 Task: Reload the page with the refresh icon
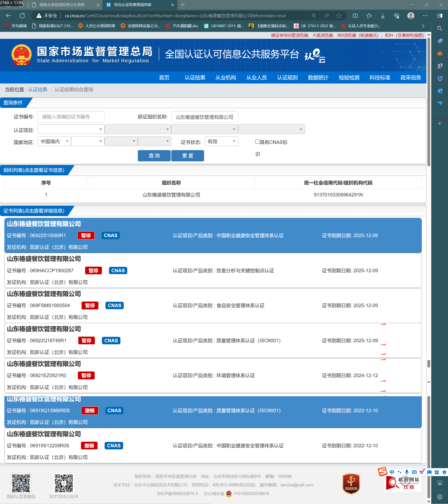click(x=22, y=16)
